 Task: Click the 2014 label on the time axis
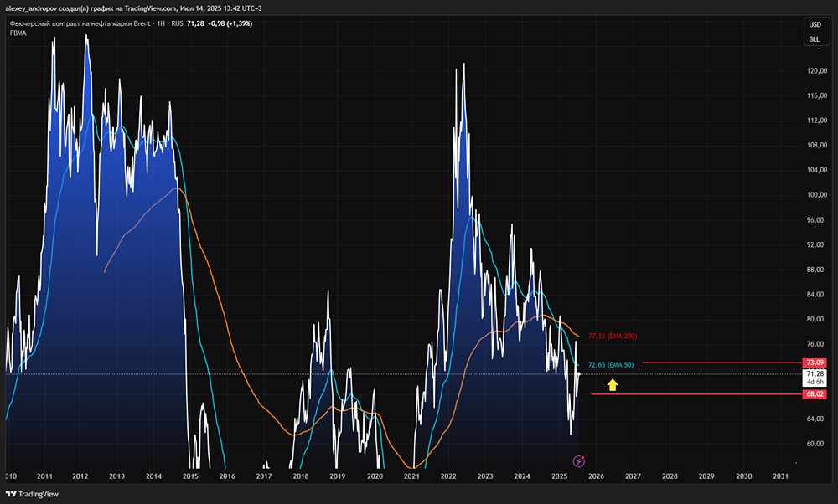tap(153, 476)
